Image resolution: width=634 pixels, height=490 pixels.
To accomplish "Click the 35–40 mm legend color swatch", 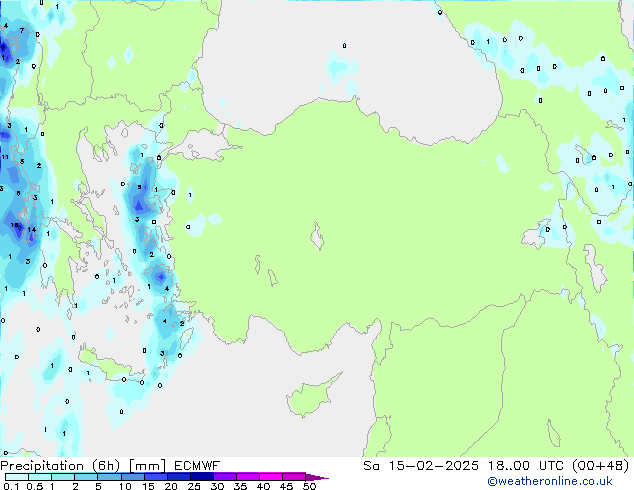I will tap(248, 477).
